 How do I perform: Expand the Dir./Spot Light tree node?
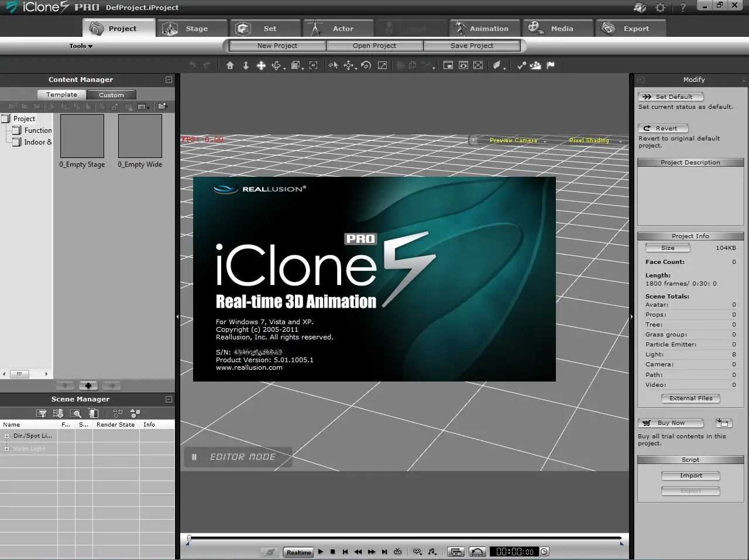click(7, 436)
